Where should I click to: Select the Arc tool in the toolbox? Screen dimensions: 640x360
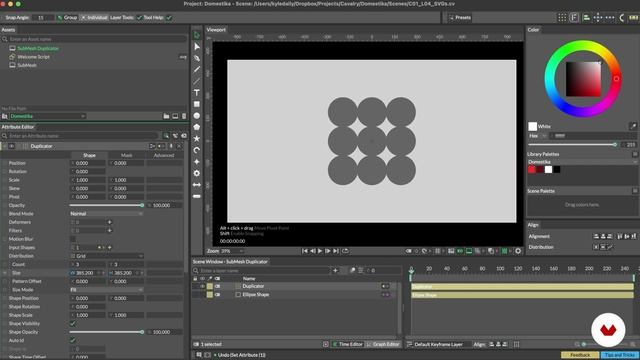(x=197, y=150)
